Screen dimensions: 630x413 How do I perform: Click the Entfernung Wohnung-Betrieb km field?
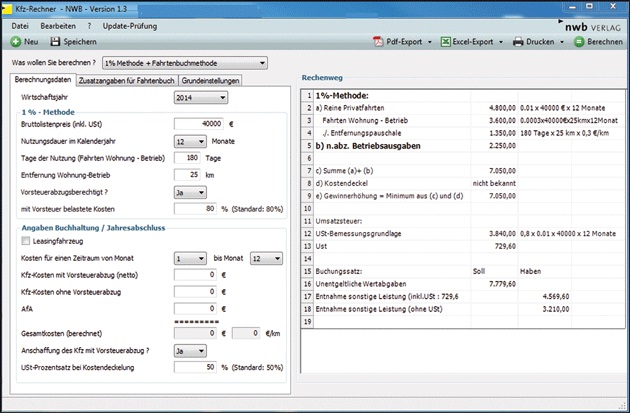[189, 175]
